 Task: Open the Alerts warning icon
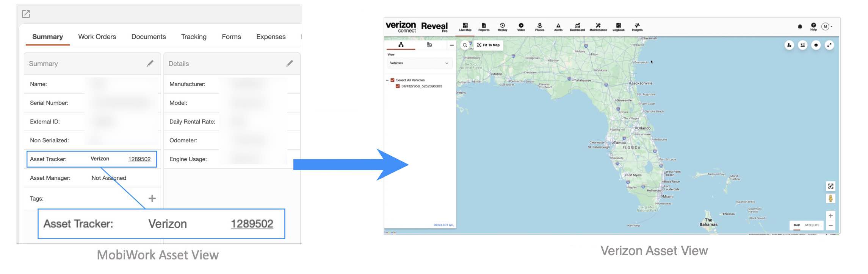[x=558, y=26]
